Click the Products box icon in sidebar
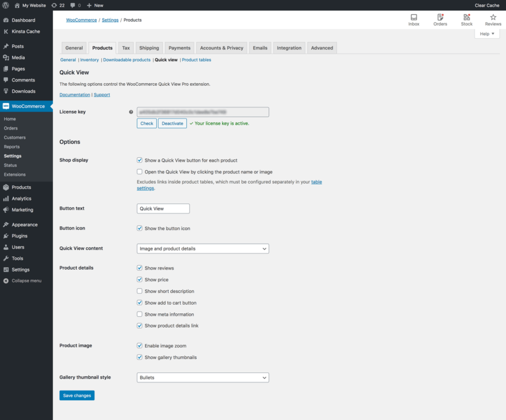This screenshot has width=506, height=420. click(6, 187)
